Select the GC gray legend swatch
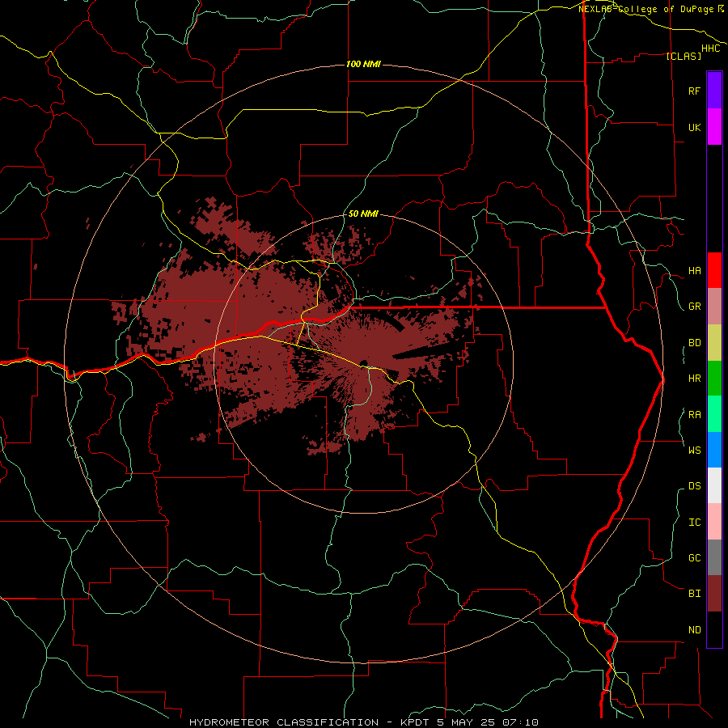 (714, 557)
